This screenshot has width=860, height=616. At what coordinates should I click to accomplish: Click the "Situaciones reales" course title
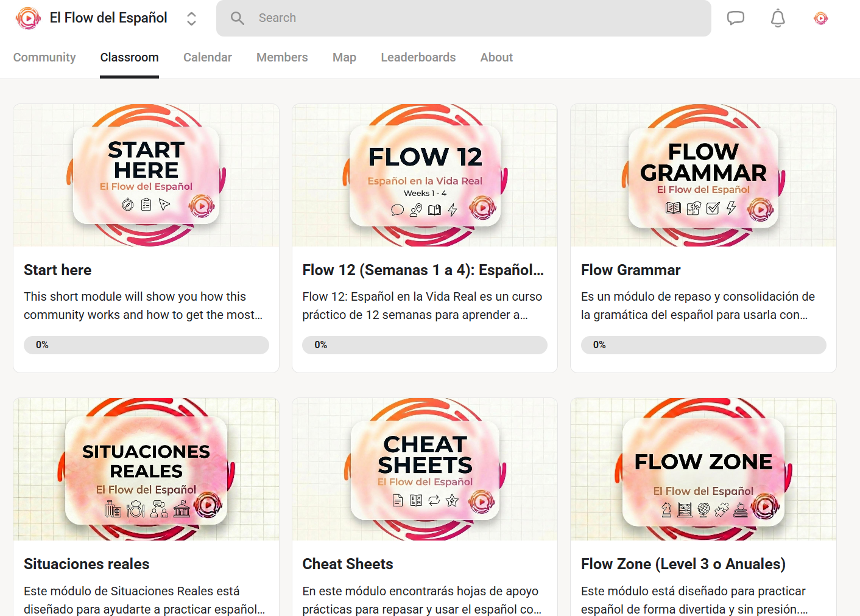tap(86, 564)
